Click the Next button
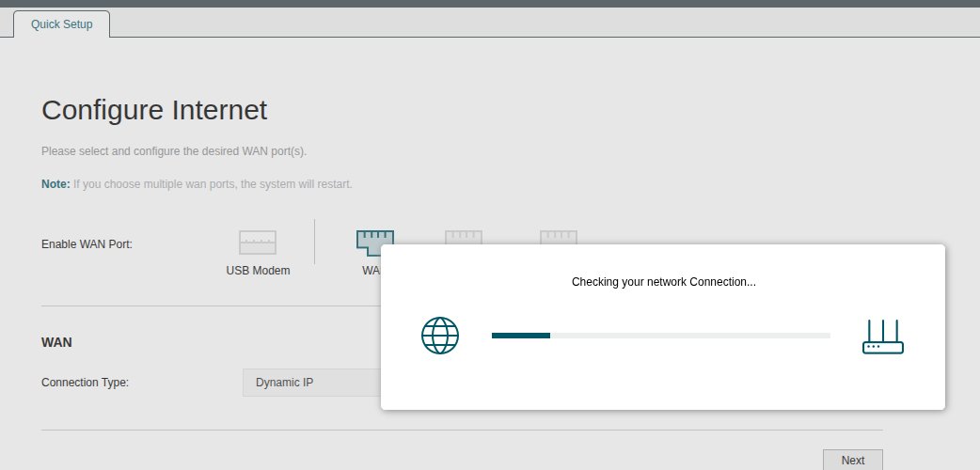 tap(852, 460)
